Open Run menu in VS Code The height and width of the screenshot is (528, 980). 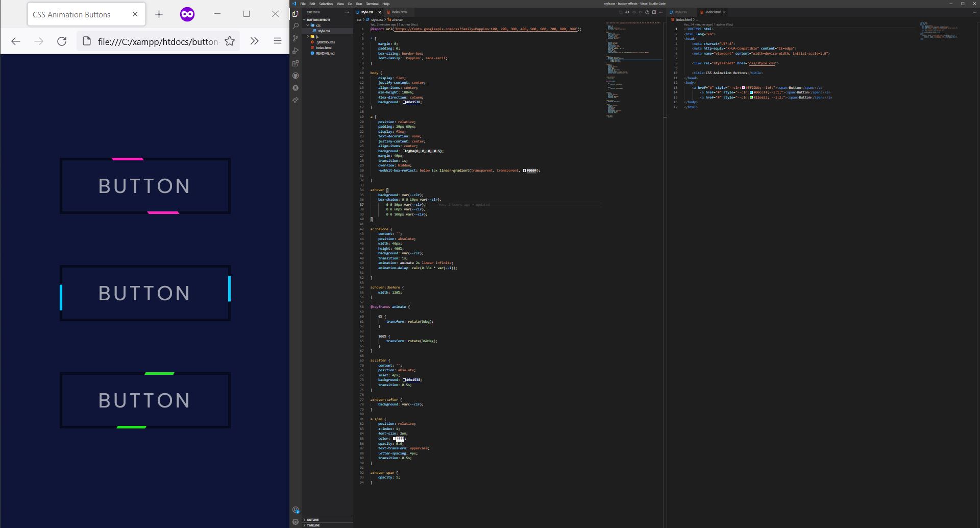point(359,4)
